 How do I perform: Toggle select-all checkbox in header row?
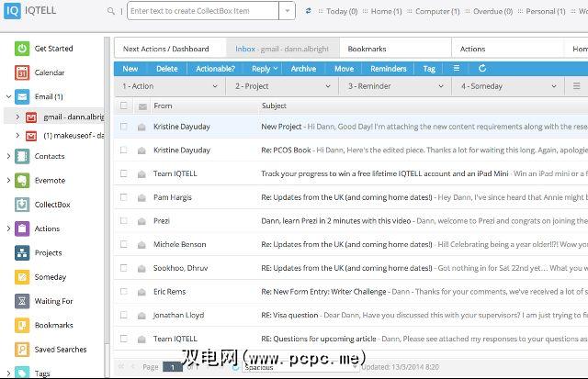(124, 106)
